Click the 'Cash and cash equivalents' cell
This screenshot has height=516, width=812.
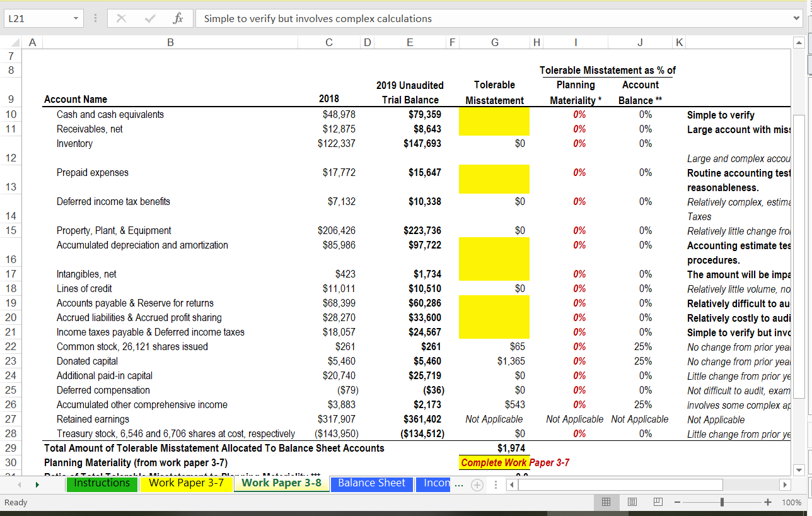[110, 114]
